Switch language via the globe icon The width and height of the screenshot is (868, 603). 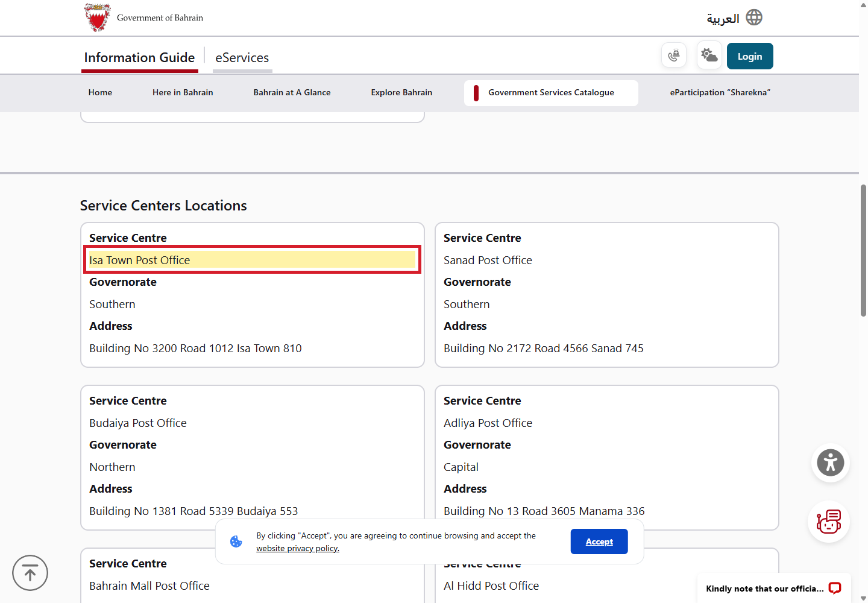point(754,17)
